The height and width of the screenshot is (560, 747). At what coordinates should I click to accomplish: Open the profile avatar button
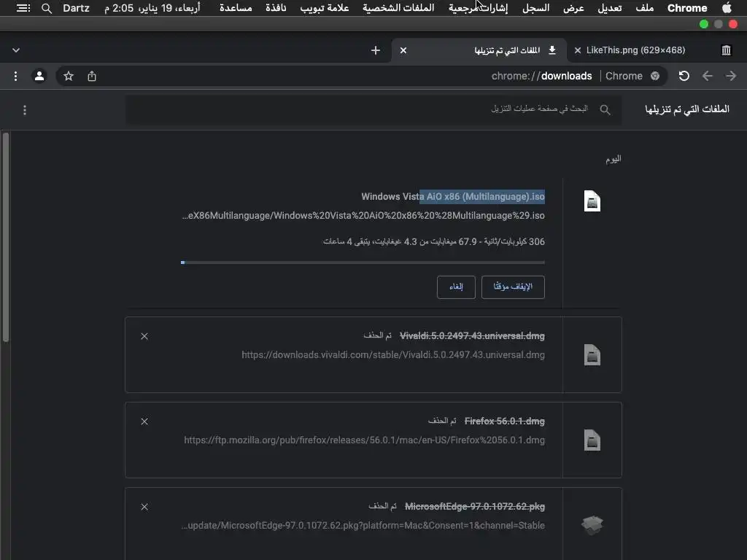pos(39,76)
